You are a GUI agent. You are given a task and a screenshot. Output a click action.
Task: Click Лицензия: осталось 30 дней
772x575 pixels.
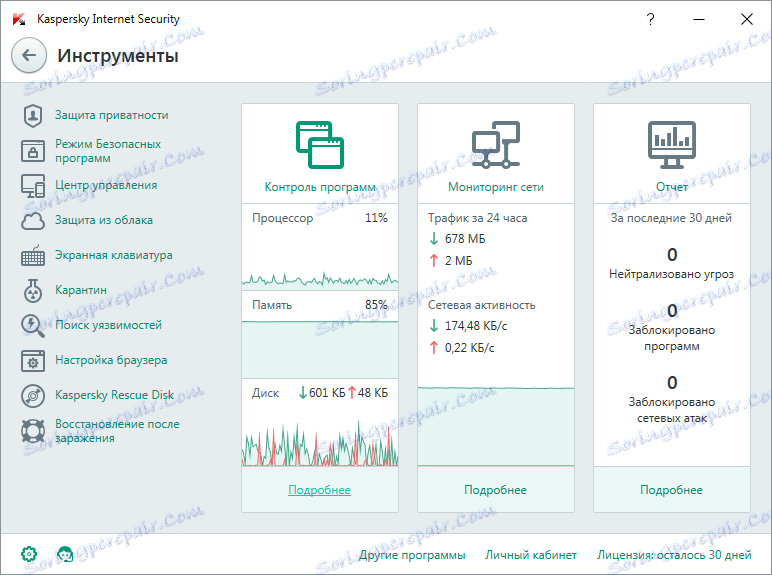pyautogui.click(x=674, y=555)
